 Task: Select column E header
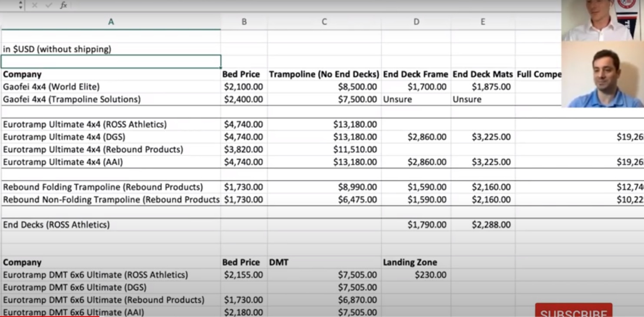[x=482, y=22]
